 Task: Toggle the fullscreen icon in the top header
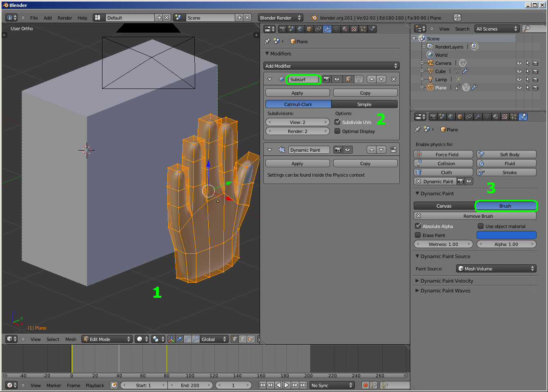click(457, 18)
